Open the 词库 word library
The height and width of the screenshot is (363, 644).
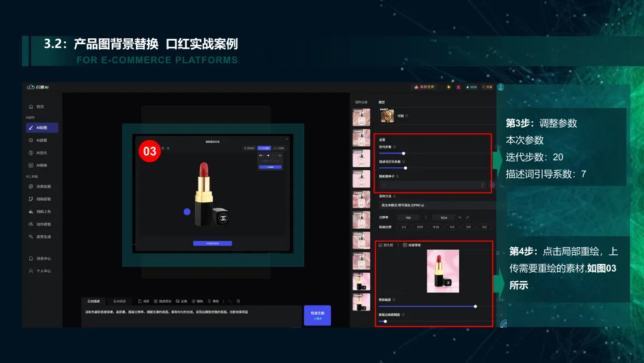tap(144, 302)
